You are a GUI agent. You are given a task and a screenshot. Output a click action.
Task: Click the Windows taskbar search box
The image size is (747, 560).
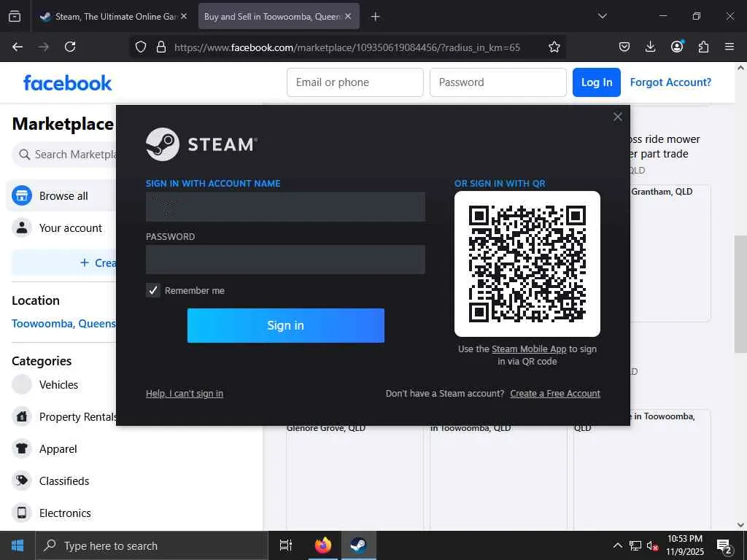[x=152, y=545]
